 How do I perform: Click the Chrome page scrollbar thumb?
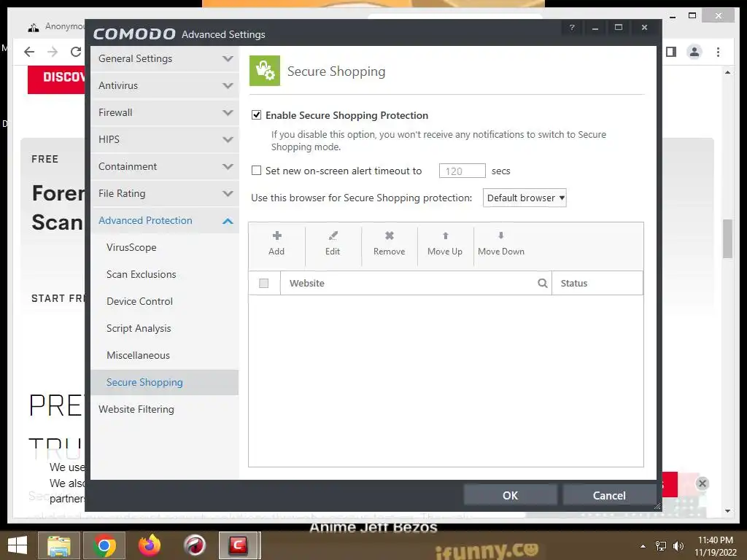(727, 238)
